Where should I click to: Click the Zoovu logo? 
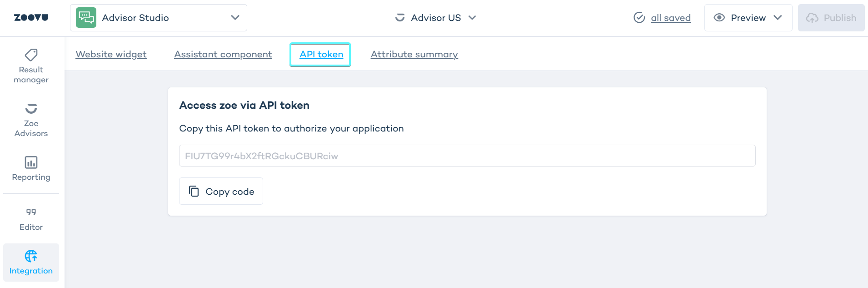(x=31, y=18)
